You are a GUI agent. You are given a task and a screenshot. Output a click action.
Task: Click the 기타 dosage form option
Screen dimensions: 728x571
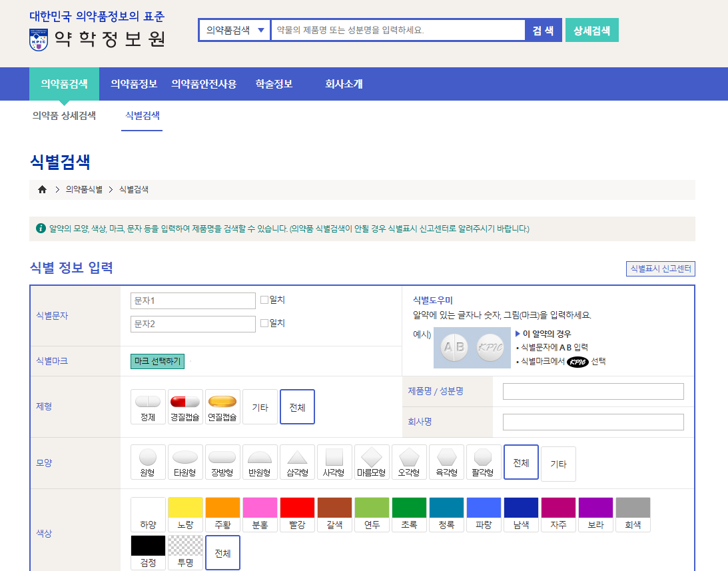259,406
